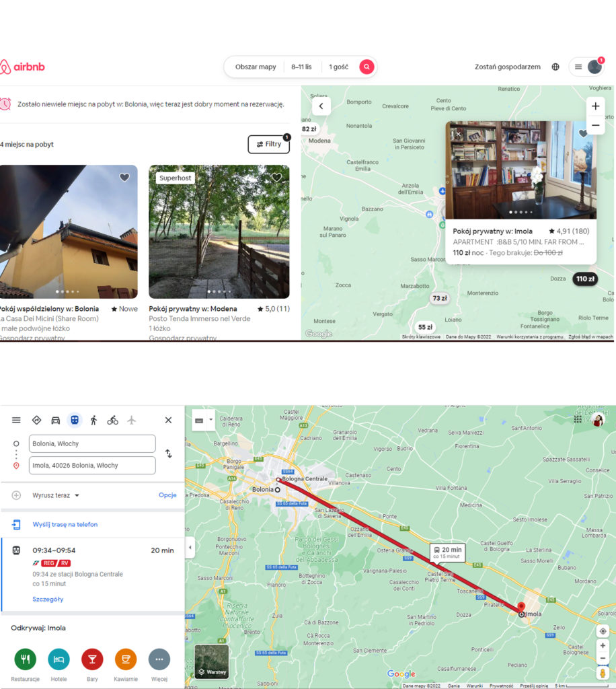Viewport: 616px width, 689px height.
Task: Click the 20 min route label on map
Action: coord(447,552)
